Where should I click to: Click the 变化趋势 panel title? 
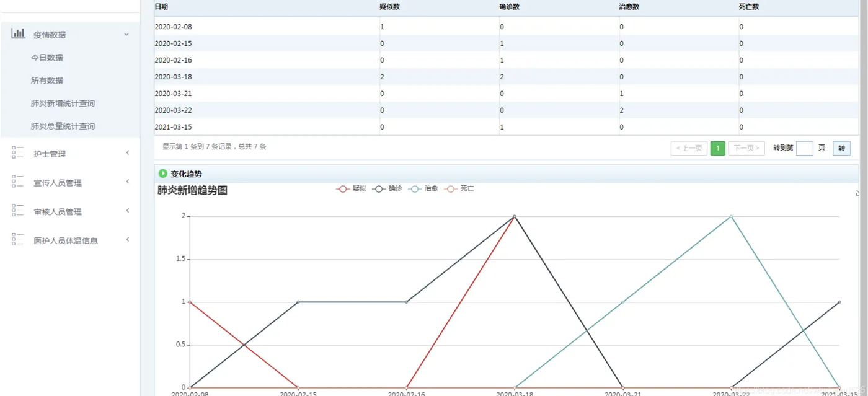click(186, 174)
